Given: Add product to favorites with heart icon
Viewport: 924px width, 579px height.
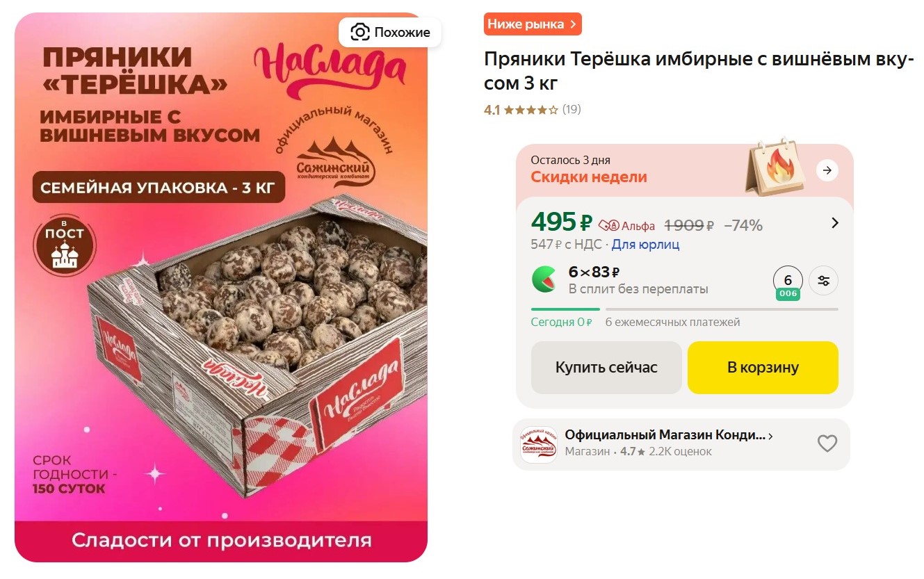Looking at the screenshot, I should [x=827, y=443].
